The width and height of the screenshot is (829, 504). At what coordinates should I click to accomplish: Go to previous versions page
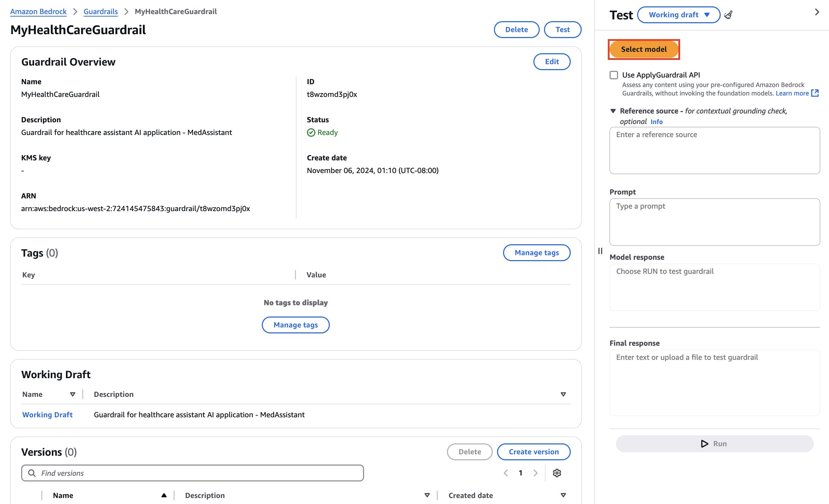point(506,473)
